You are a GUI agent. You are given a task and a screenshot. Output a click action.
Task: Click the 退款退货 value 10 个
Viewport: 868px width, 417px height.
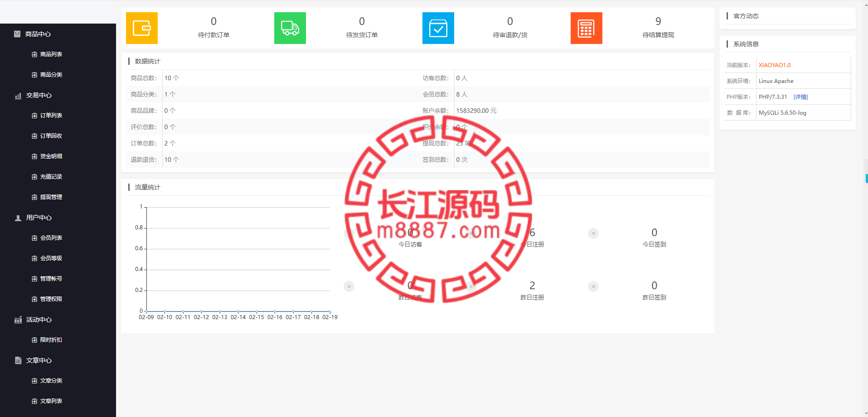point(172,160)
